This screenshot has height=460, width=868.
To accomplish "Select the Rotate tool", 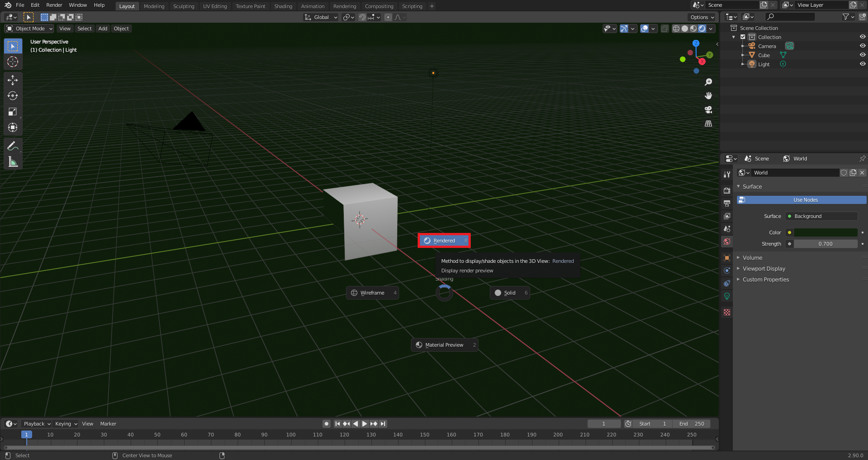I will click(13, 96).
